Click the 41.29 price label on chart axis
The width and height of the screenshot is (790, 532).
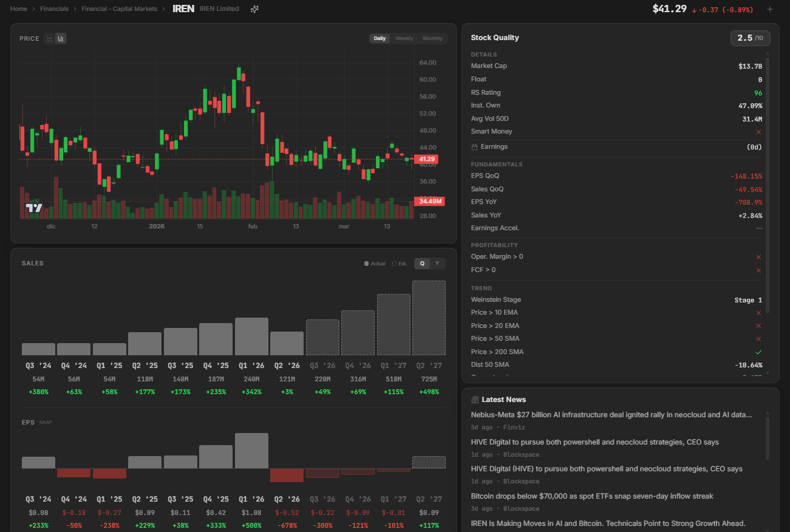pos(427,159)
